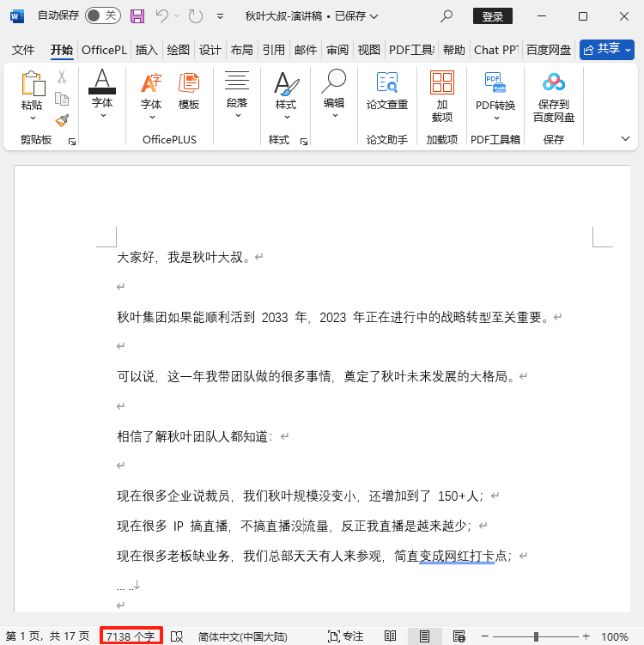644x645 pixels.
Task: Open the 样式 pane dialog launcher
Action: click(304, 142)
